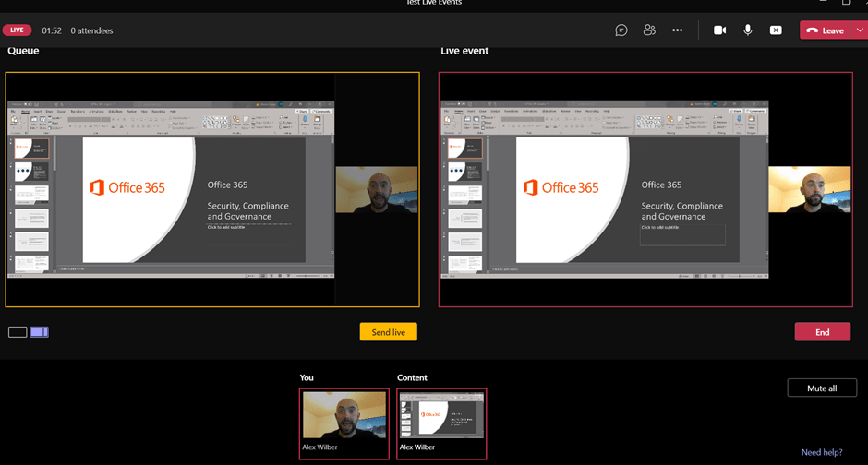This screenshot has height=465, width=868.
Task: Open the More actions ellipsis menu
Action: tap(677, 30)
